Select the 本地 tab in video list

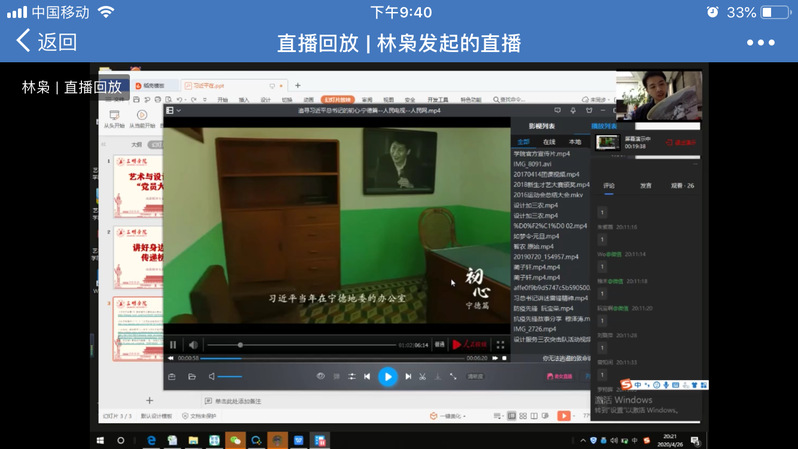point(575,142)
